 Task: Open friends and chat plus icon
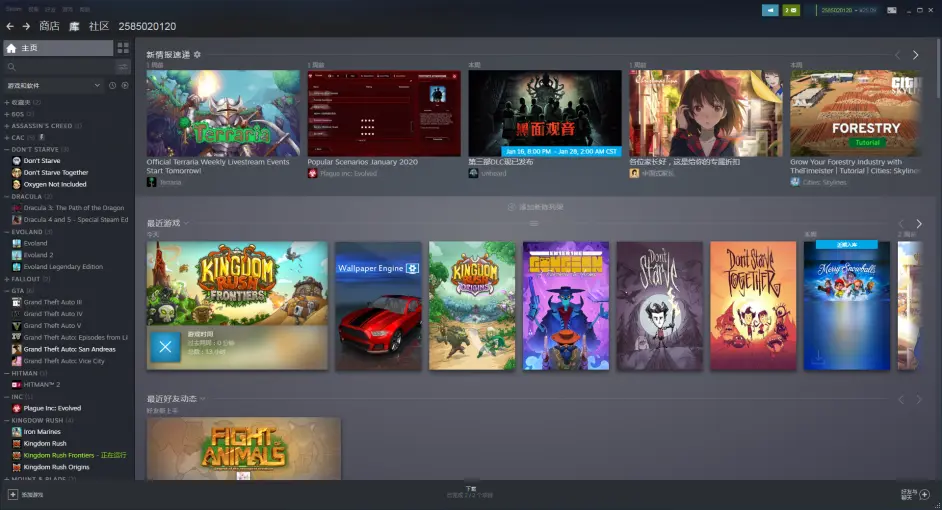(925, 494)
